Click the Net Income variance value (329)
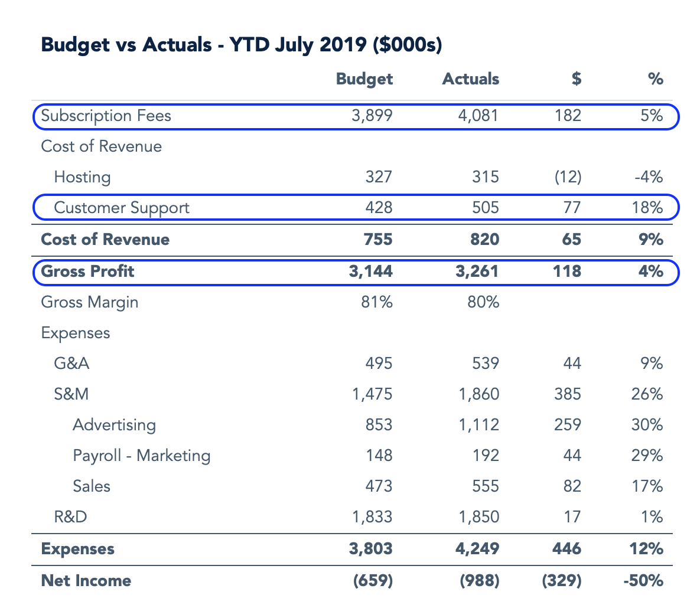The image size is (700, 605). [561, 581]
